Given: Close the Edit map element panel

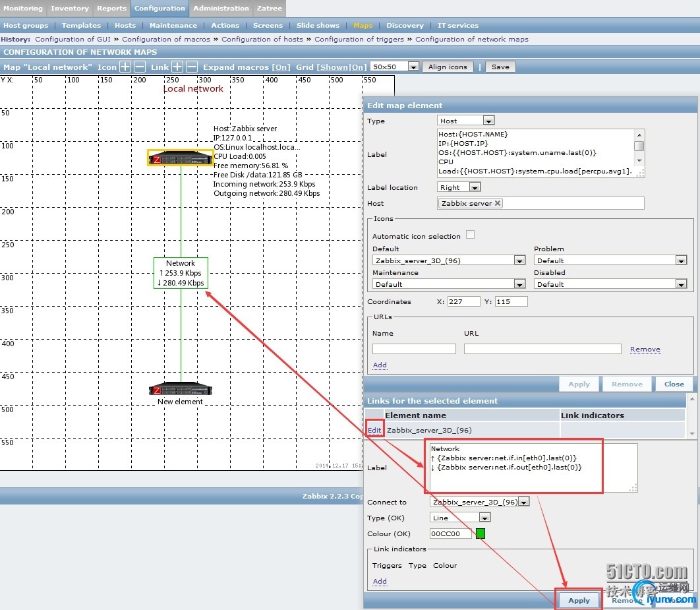Looking at the screenshot, I should [x=674, y=384].
